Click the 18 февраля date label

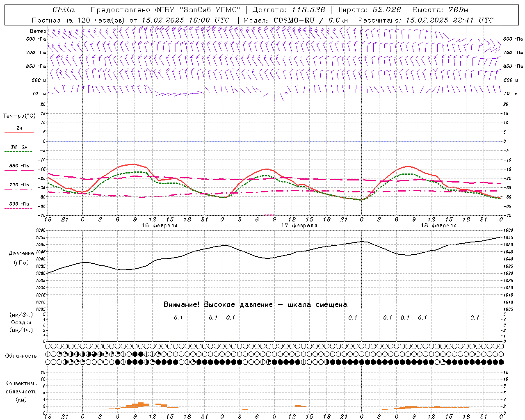438,226
